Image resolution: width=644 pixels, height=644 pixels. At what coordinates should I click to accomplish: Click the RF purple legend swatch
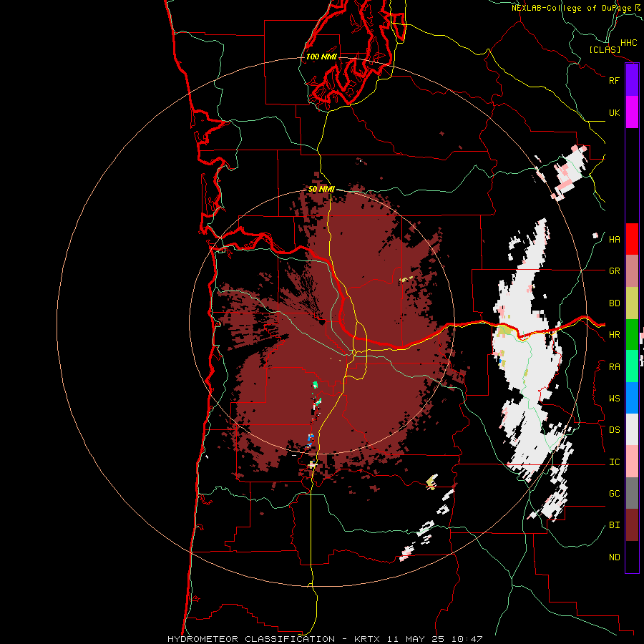point(632,80)
